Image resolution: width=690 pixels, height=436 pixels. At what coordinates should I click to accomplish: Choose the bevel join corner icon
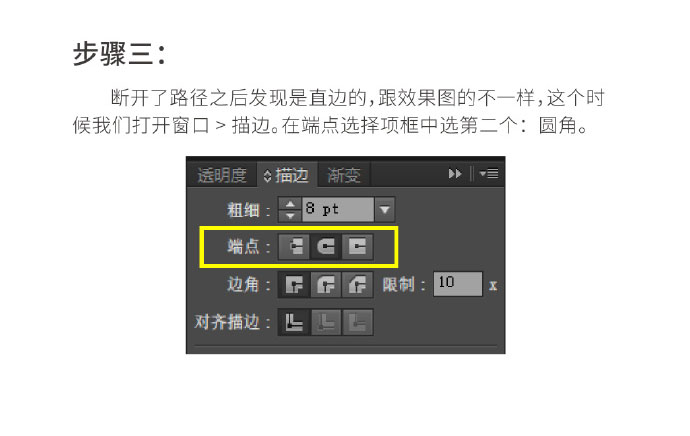pos(357,285)
